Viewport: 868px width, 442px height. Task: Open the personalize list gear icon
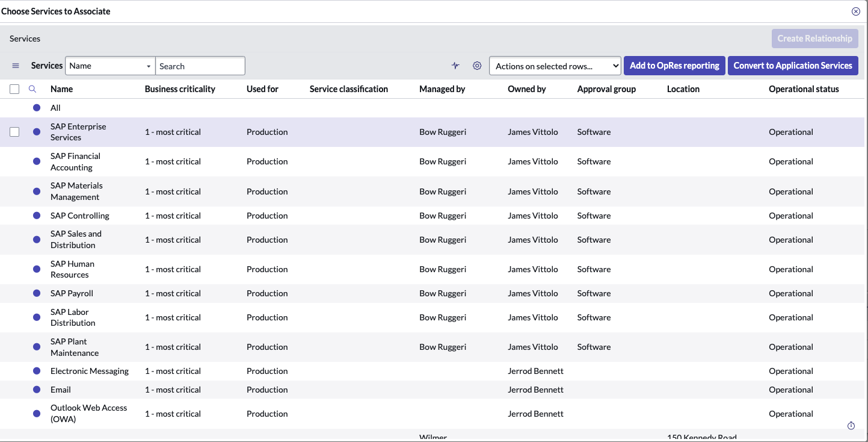tap(477, 66)
